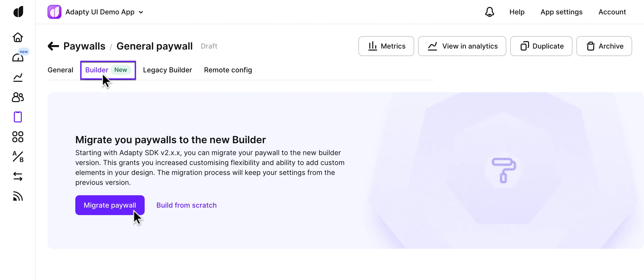Screen dimensions: 644x279
Task: Switch to the Legacy Builder tab
Action: tap(167, 70)
